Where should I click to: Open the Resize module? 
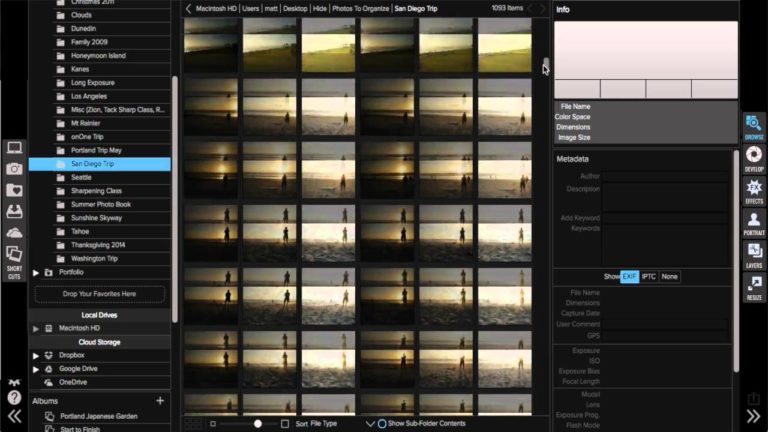pos(754,288)
